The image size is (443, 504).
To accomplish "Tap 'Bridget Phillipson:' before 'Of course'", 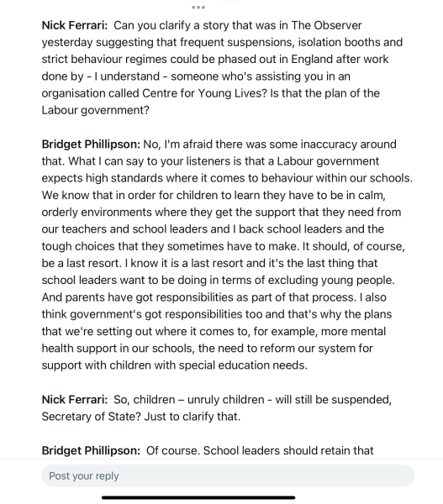I will (91, 450).
